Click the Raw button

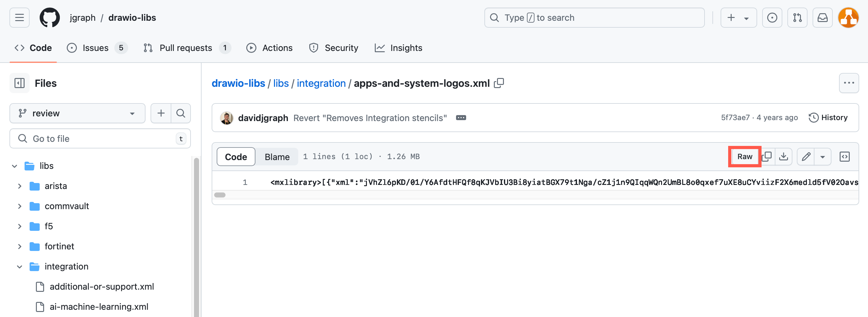[x=745, y=157]
